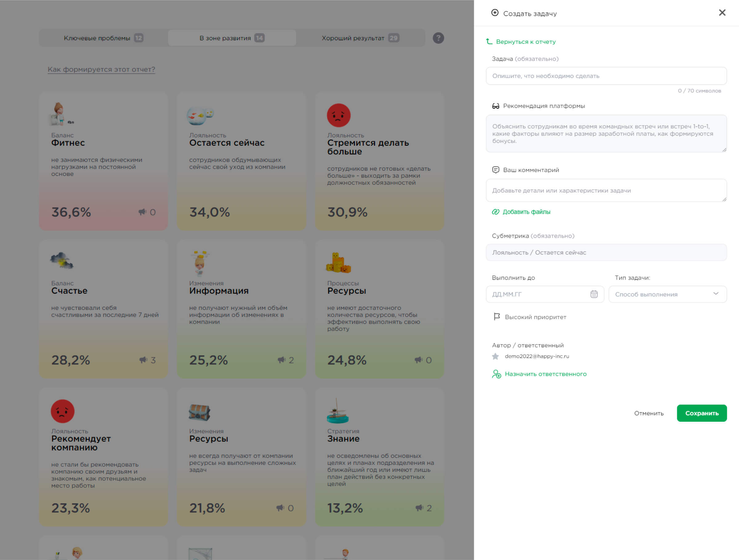Expand the ДД.ММ.ГГ date field
The height and width of the screenshot is (560, 739).
(x=535, y=294)
